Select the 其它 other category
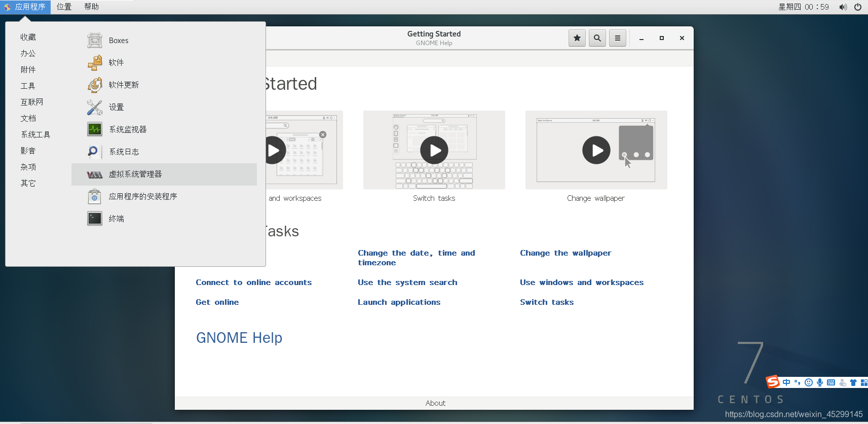868x424 pixels. tap(28, 183)
